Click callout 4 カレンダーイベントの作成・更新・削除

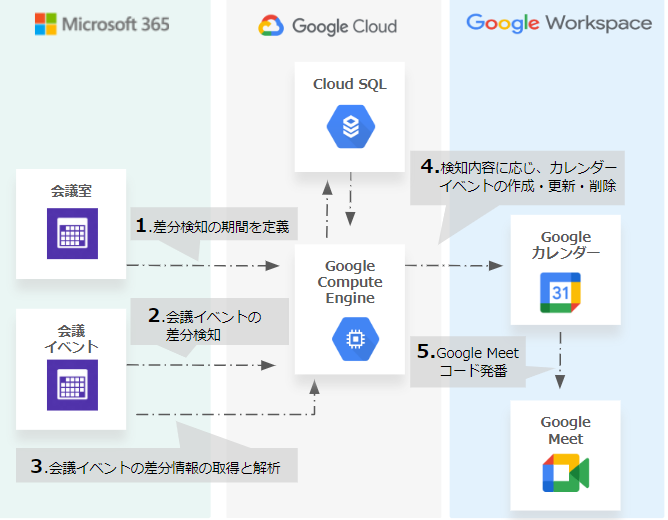(x=517, y=178)
